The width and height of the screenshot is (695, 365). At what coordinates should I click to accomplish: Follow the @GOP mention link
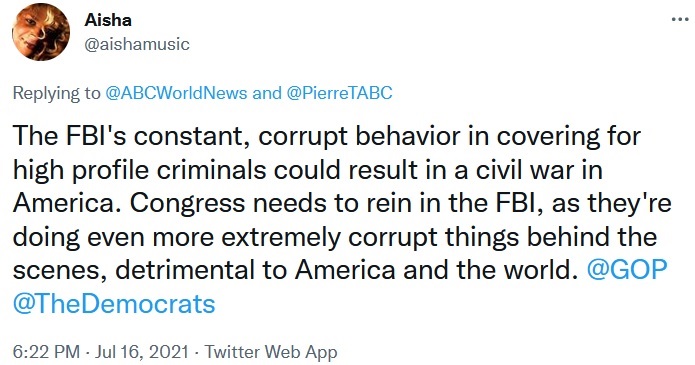tap(627, 270)
